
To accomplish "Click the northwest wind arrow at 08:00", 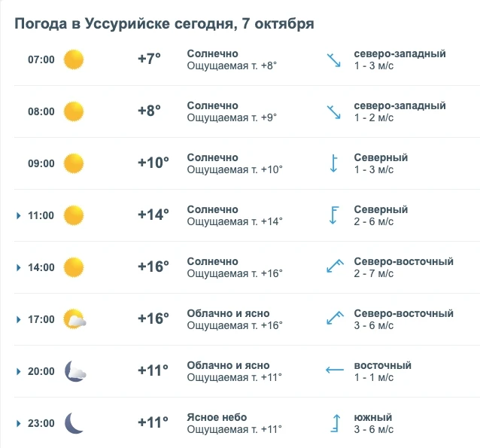I will coord(334,112).
